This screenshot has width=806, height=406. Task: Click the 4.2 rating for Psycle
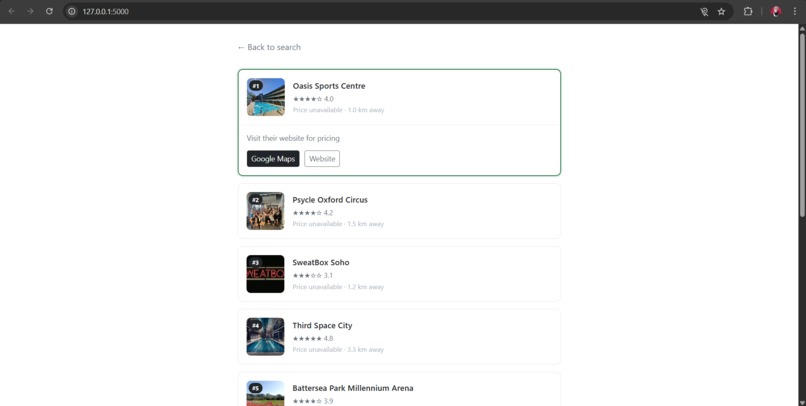pyautogui.click(x=313, y=213)
